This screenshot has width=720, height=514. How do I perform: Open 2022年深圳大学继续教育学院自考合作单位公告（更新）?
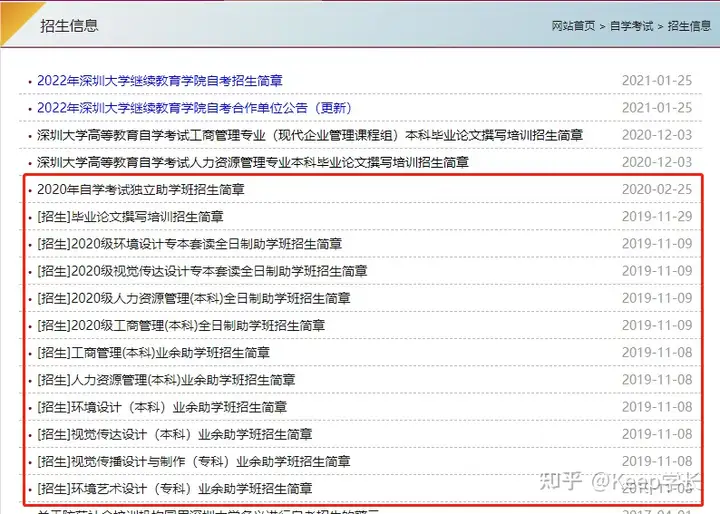click(x=194, y=108)
